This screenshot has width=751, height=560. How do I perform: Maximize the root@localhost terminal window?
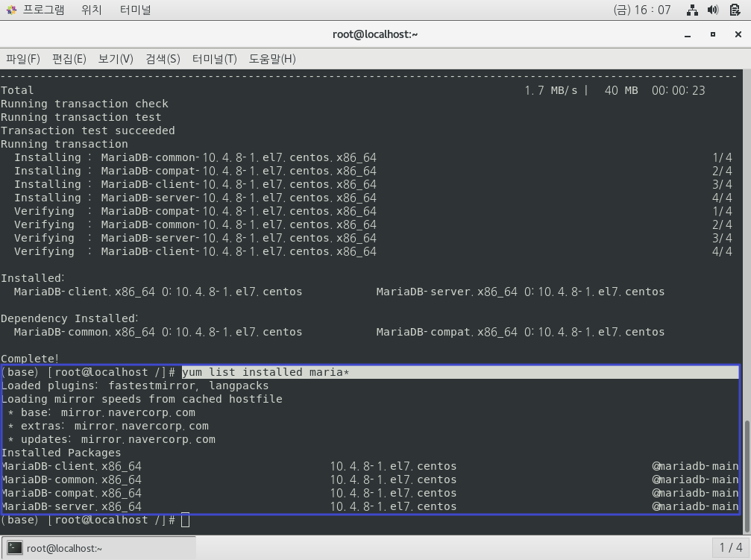pyautogui.click(x=713, y=34)
